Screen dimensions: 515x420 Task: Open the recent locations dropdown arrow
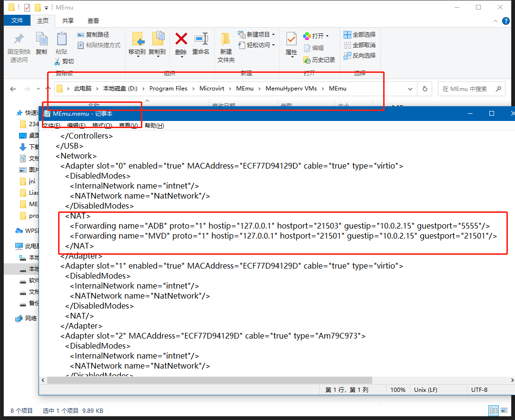pyautogui.click(x=38, y=89)
